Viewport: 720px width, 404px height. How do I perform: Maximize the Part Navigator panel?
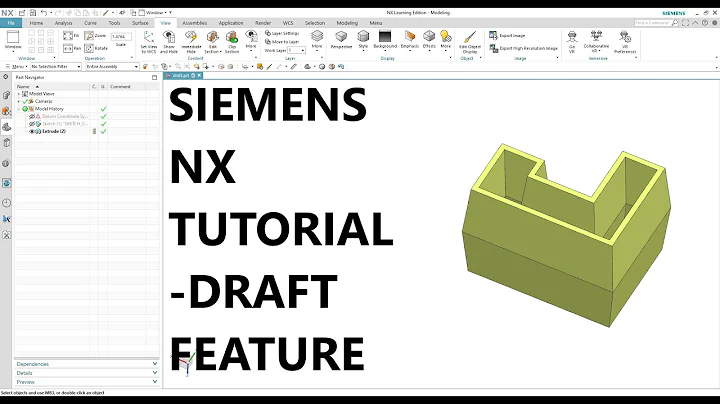[x=154, y=78]
